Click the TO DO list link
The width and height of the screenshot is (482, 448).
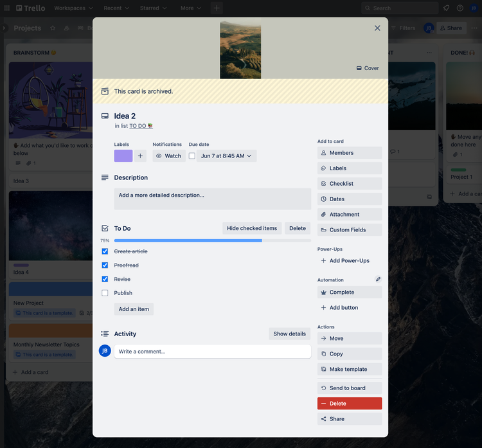[138, 126]
